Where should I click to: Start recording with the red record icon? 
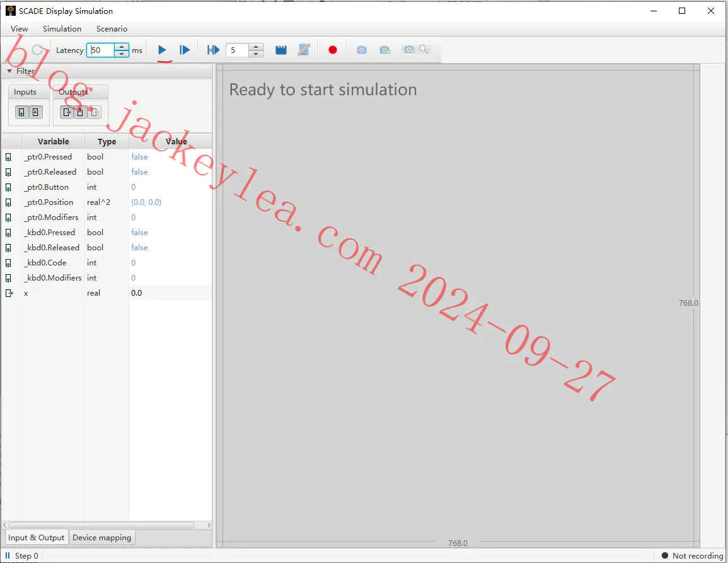(332, 50)
